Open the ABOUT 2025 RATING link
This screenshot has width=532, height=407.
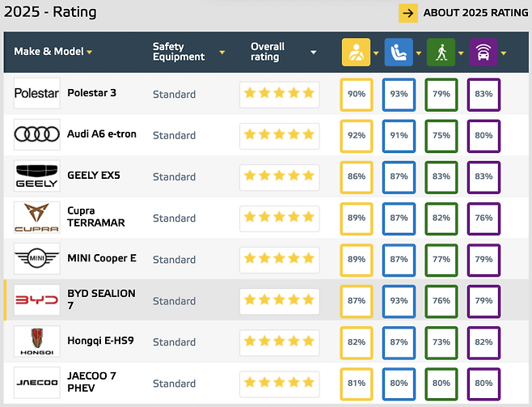(x=475, y=13)
